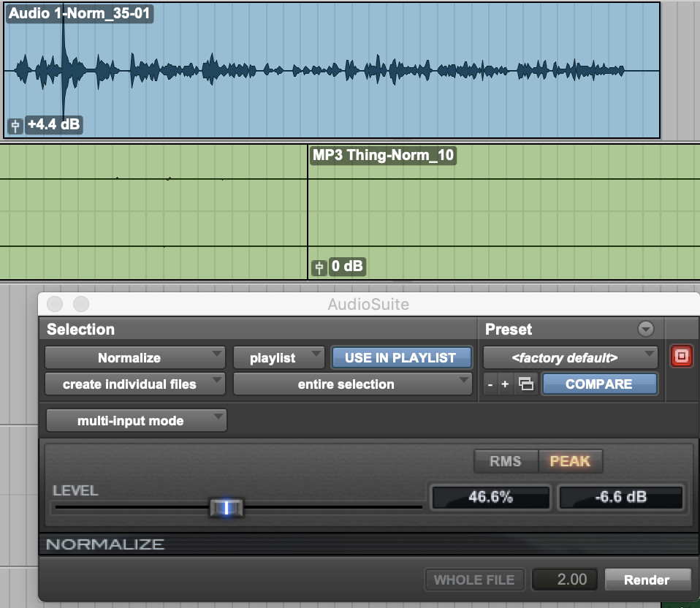Select PEAK normalize mode
700x608 pixels.
pos(569,461)
